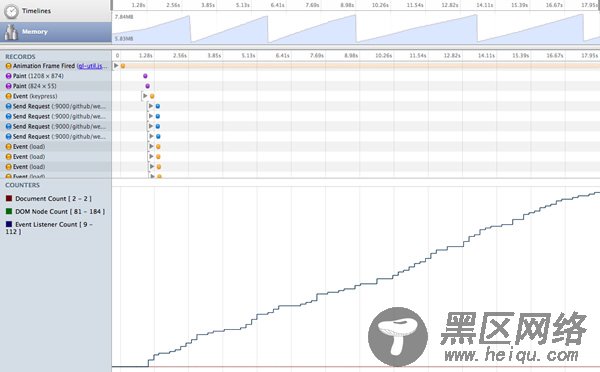Image resolution: width=600 pixels, height=372 pixels.
Task: Click the purple Paint (1208 × 874) record icon
Action: pyautogui.click(x=8, y=76)
